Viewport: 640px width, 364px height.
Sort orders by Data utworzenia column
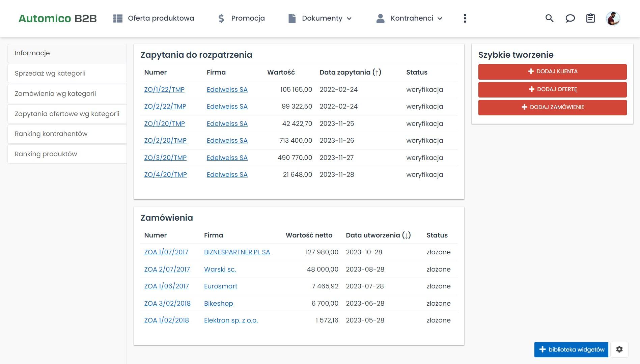coord(378,235)
